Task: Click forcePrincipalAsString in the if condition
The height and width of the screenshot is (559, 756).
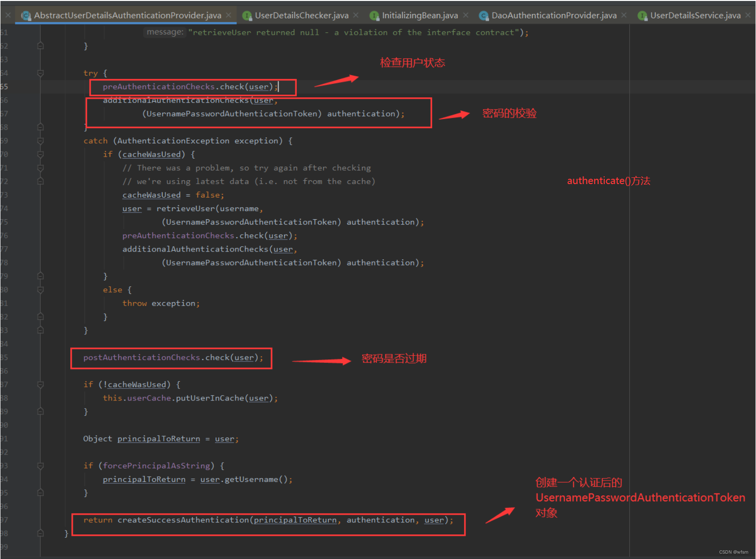Action: click(156, 466)
